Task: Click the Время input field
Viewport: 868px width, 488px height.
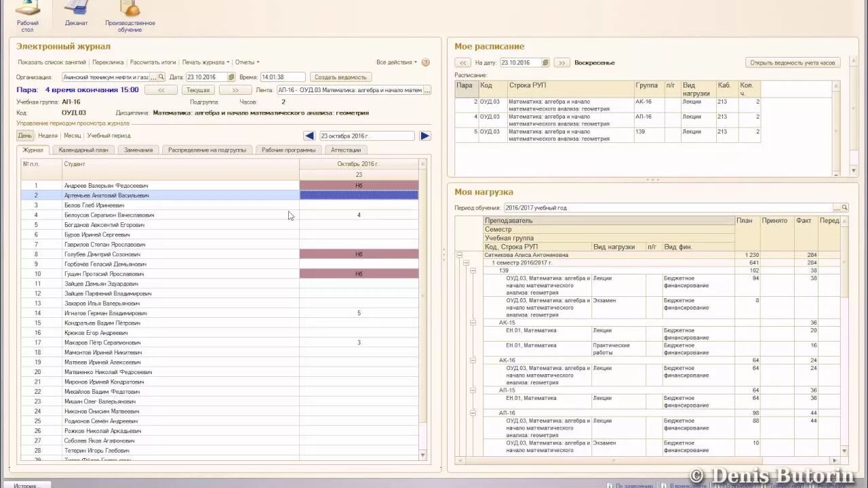Action: coord(283,77)
